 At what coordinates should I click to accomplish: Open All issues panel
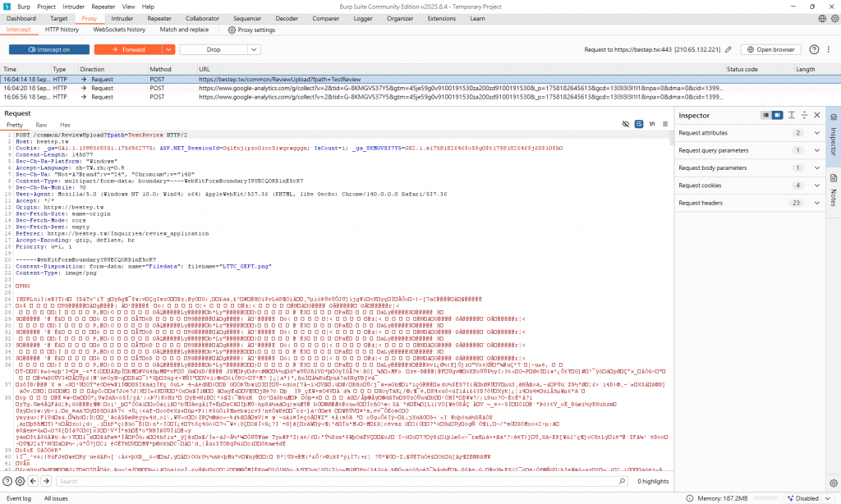pyautogui.click(x=56, y=498)
